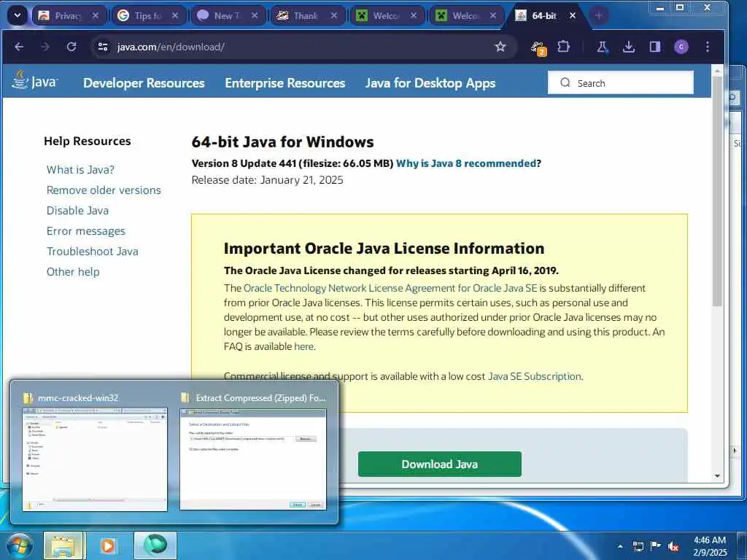Open Java for Desktop Apps menu
This screenshot has width=747, height=560.
click(x=430, y=83)
